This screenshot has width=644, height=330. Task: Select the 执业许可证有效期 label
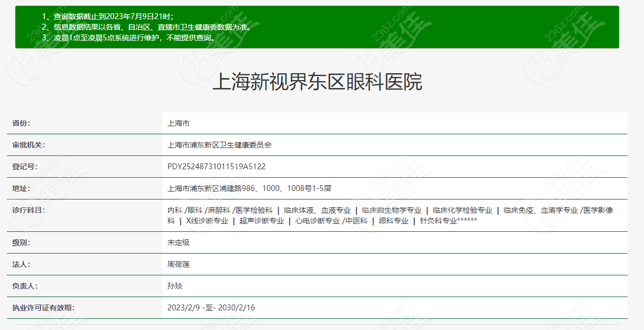[x=43, y=308]
